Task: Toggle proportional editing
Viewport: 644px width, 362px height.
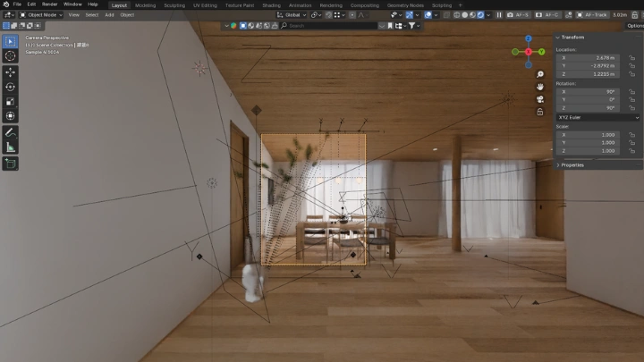Action: point(352,15)
